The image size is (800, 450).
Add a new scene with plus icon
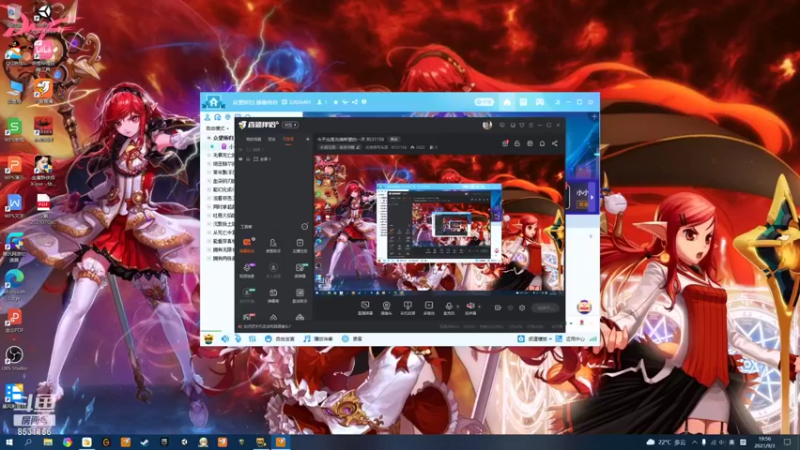coord(308,139)
